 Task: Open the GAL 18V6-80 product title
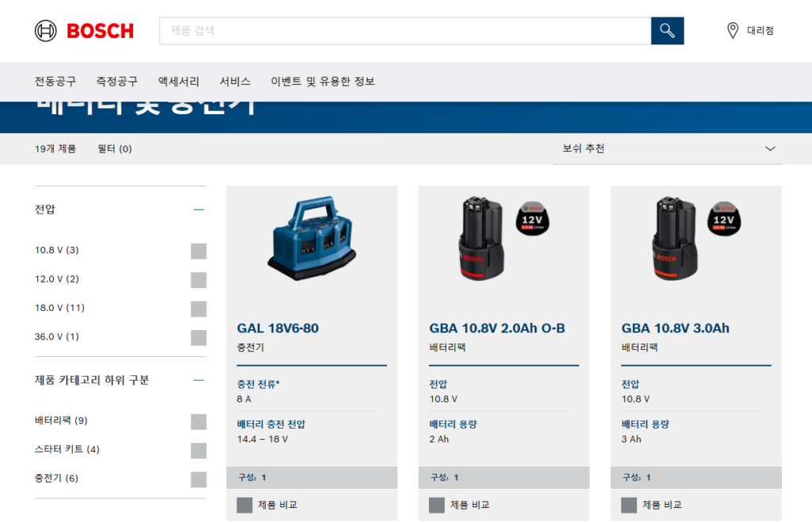tap(278, 328)
